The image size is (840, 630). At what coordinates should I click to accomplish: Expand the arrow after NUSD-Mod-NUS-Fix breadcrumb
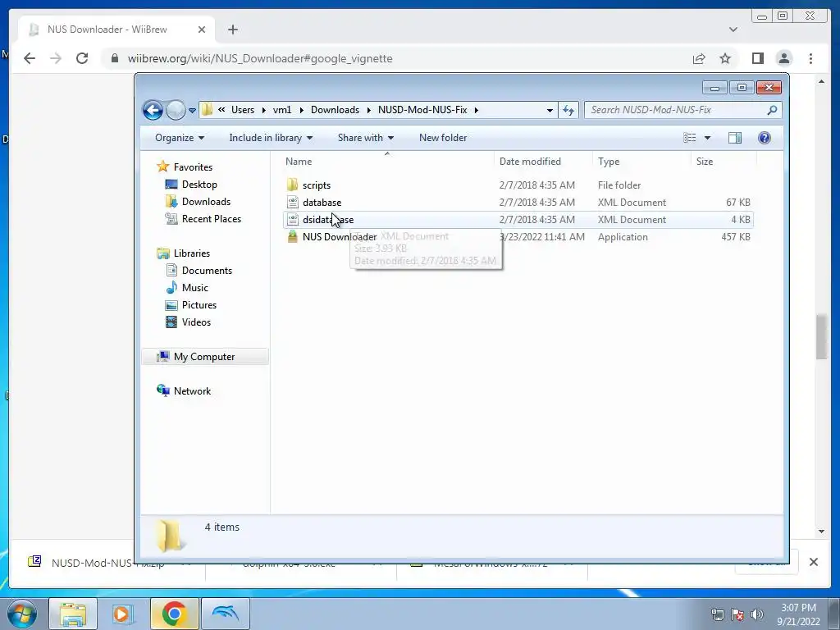coord(477,110)
